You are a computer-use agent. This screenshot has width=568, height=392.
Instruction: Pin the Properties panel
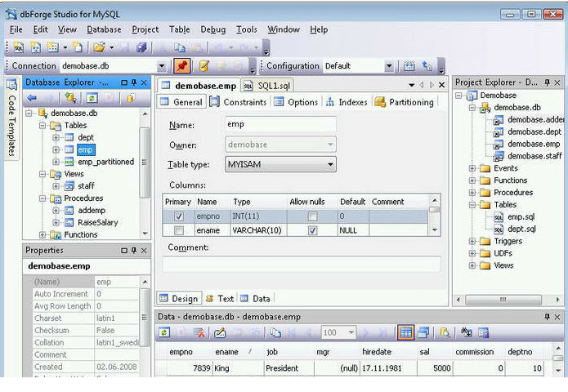pyautogui.click(x=134, y=251)
